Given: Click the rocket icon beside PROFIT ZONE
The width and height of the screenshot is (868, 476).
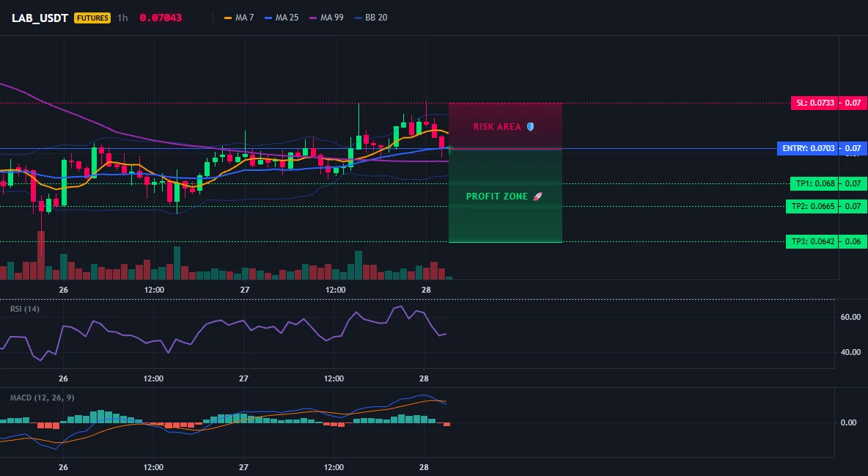Looking at the screenshot, I should pos(537,196).
